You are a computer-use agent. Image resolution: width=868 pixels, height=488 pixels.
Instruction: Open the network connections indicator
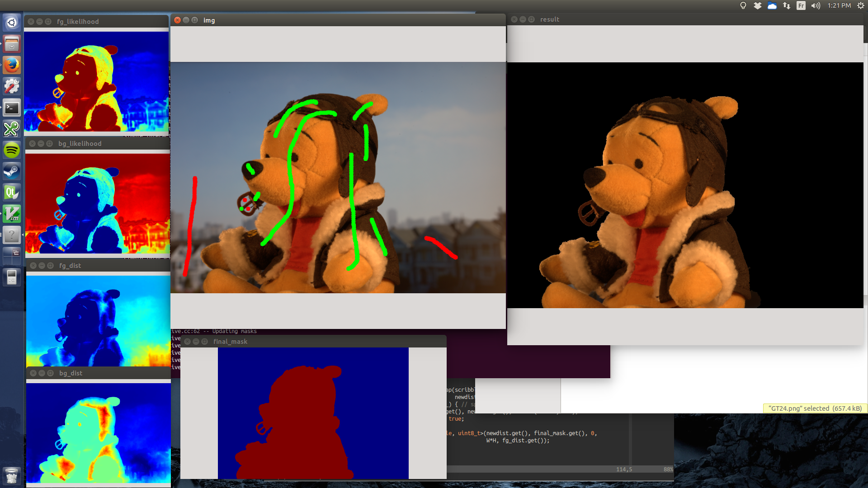[x=787, y=5]
